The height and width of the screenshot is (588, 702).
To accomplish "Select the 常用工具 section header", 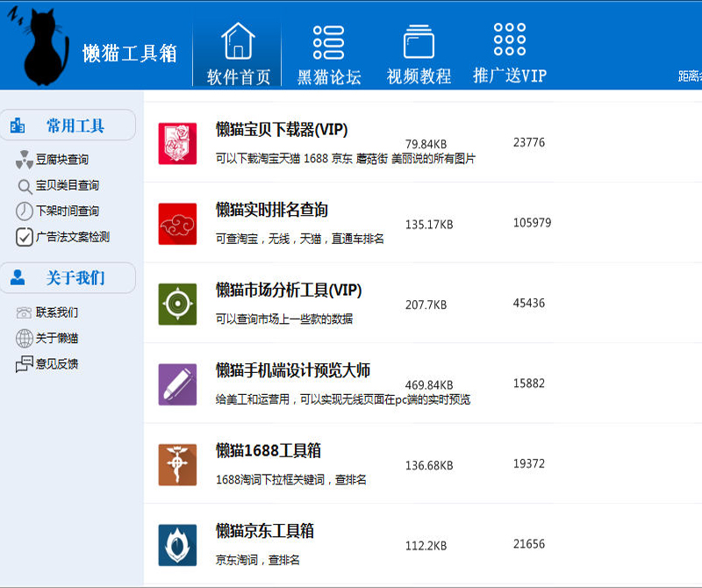I will coord(68,125).
